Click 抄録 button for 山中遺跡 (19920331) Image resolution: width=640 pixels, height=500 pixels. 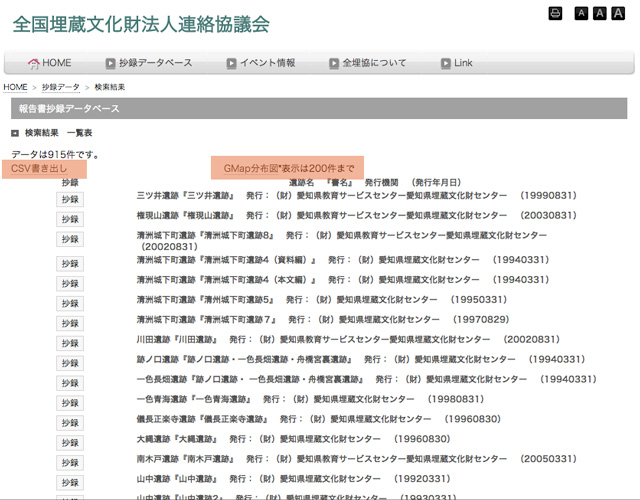pyautogui.click(x=70, y=483)
